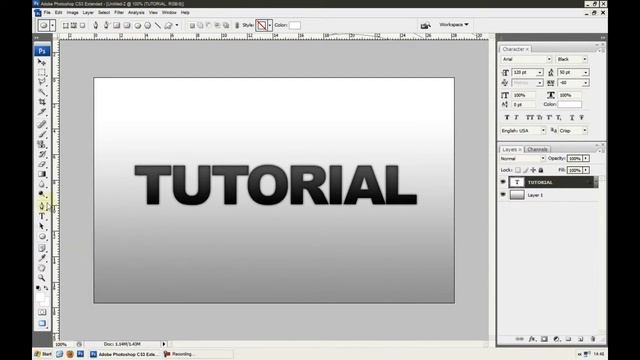Click the Quick Mask mode icon
The image size is (640, 360).
click(42, 312)
